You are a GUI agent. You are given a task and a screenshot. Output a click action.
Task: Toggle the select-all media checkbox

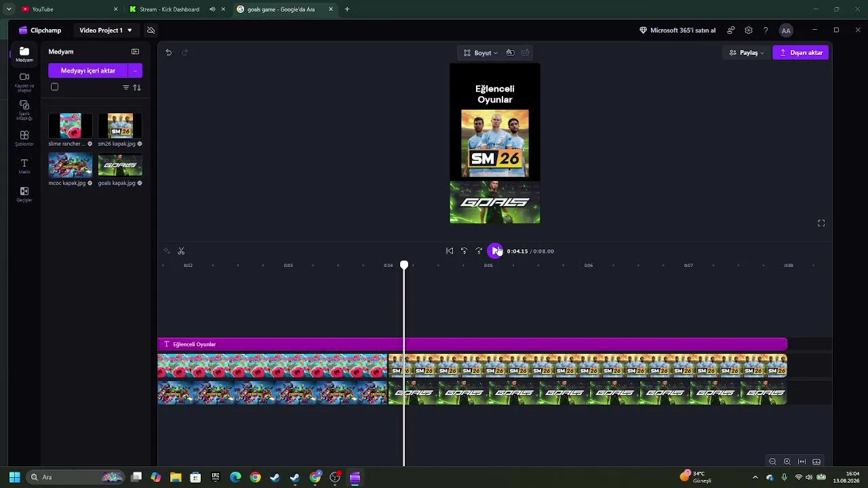coord(55,87)
